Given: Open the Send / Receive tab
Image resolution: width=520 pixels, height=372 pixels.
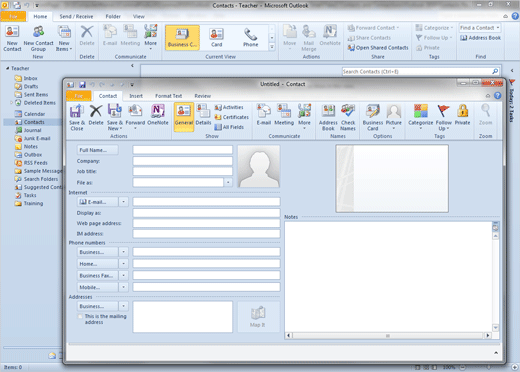Looking at the screenshot, I should (x=76, y=16).
